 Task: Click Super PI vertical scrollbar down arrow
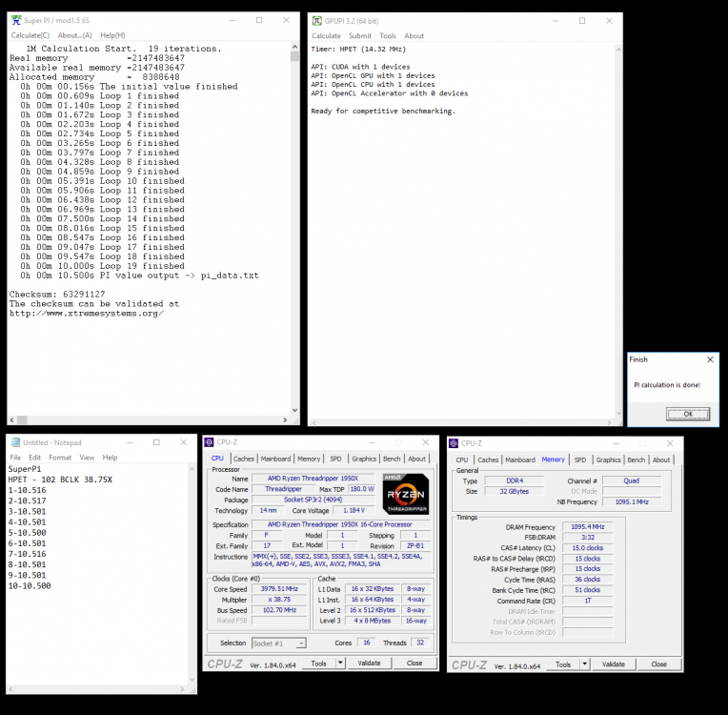click(x=294, y=410)
